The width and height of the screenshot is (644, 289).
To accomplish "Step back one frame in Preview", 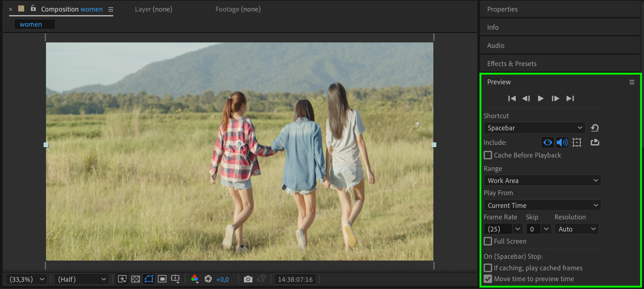I will pos(526,99).
